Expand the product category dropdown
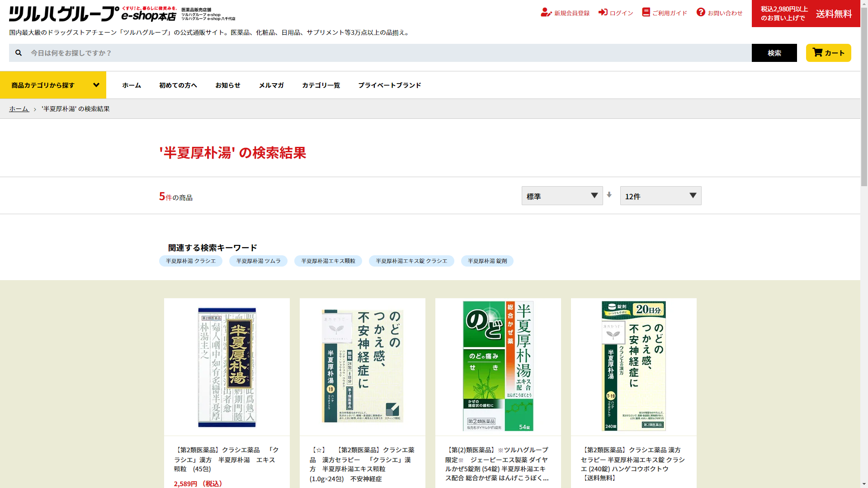The image size is (868, 488). [x=53, y=85]
